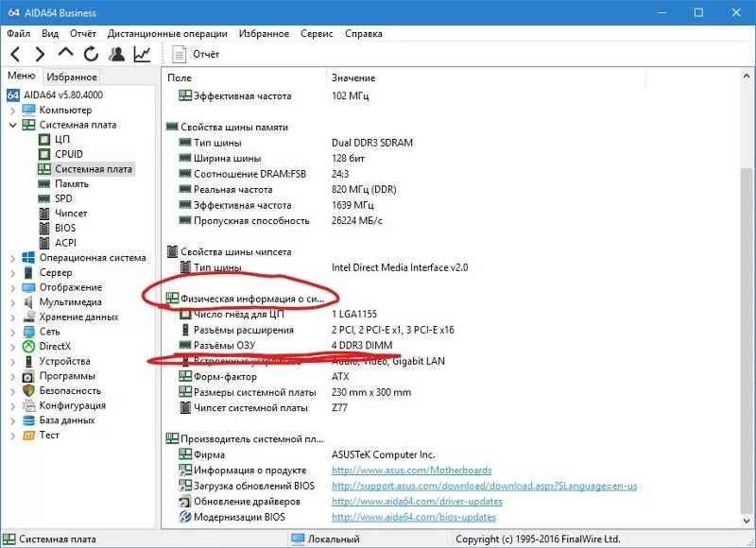756x548 pixels.
Task: Click the Сервер icon in tree
Action: (x=29, y=273)
